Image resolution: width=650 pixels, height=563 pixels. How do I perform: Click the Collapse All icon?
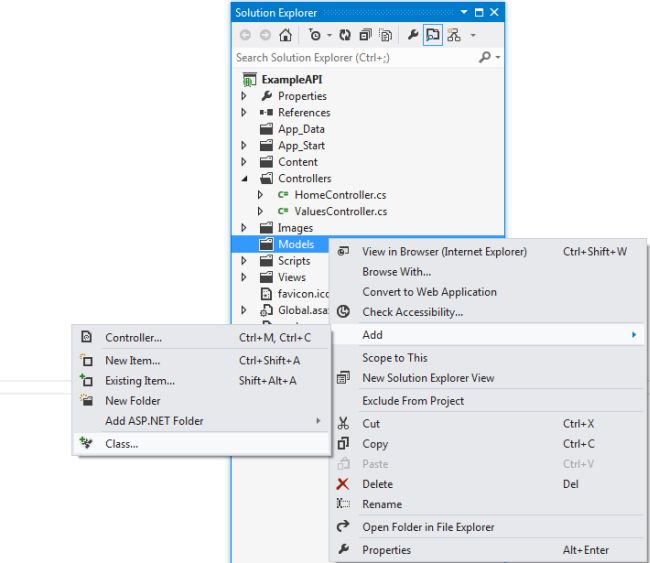[365, 35]
